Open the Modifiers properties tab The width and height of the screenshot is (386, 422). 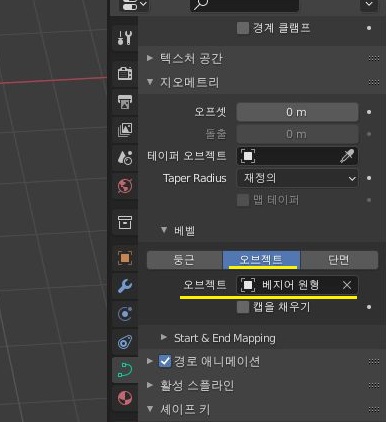point(125,286)
